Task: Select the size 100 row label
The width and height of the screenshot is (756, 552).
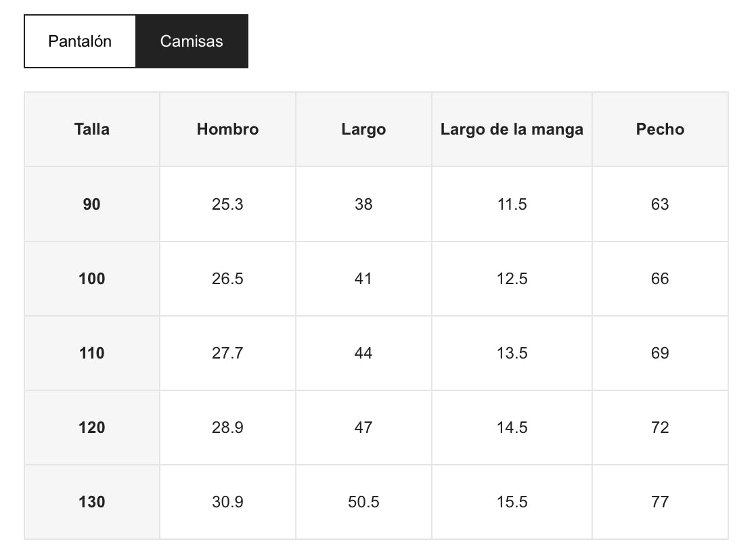Action: pos(92,279)
